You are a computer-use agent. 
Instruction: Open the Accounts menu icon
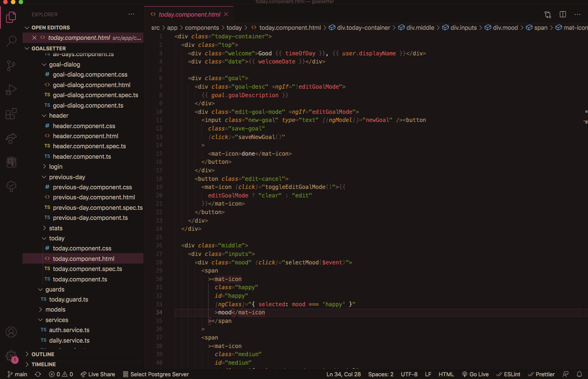[11, 332]
